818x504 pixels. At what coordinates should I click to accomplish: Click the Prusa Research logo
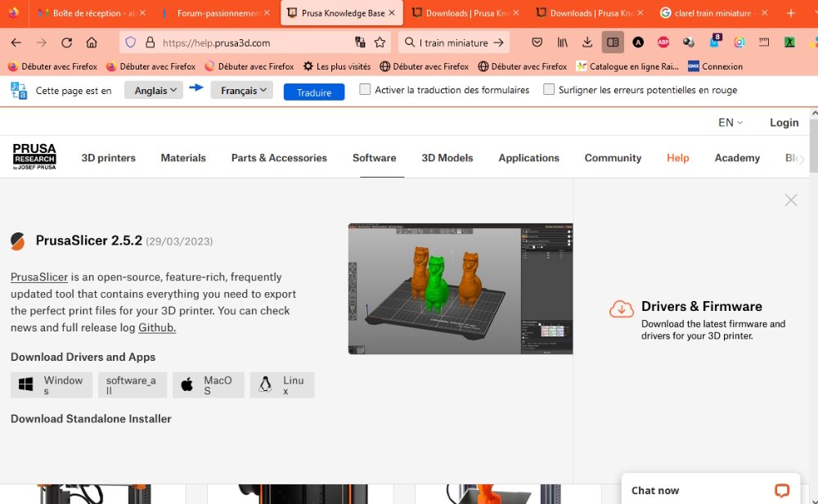pyautogui.click(x=34, y=156)
